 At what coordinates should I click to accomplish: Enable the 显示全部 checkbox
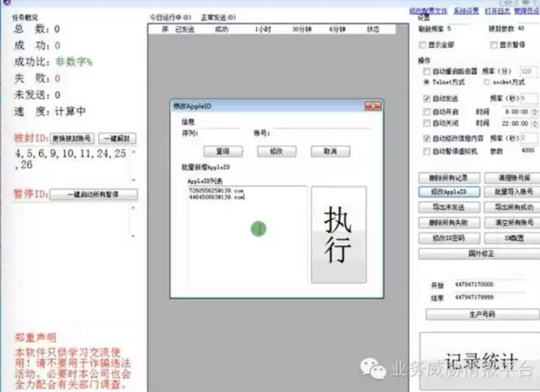[423, 45]
